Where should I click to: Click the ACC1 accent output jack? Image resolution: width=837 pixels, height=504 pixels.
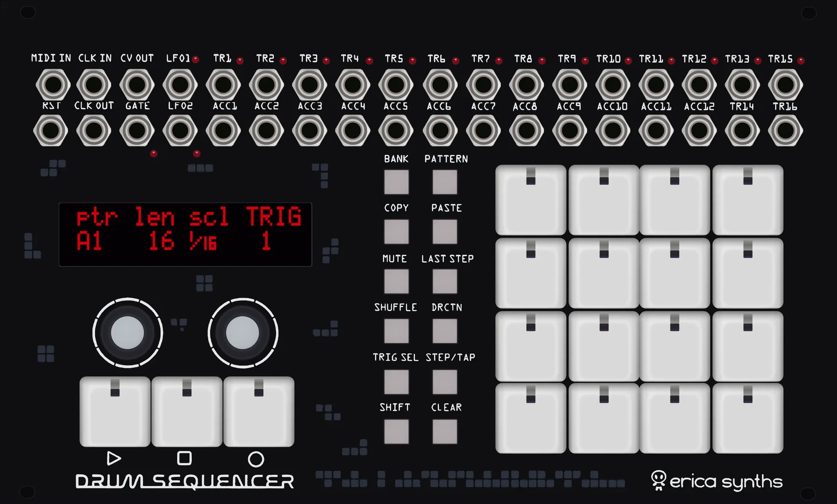tap(223, 131)
